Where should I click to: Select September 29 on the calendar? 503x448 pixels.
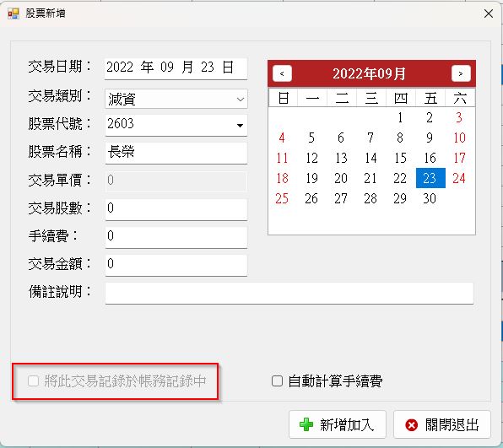(400, 198)
